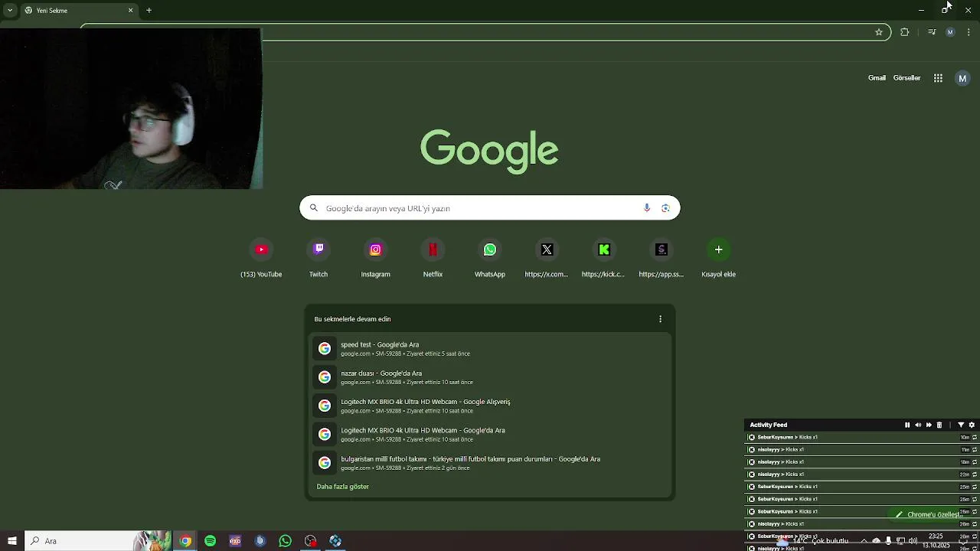The image size is (980, 551).
Task: Open the app.ss... shortcut tile
Action: click(661, 259)
